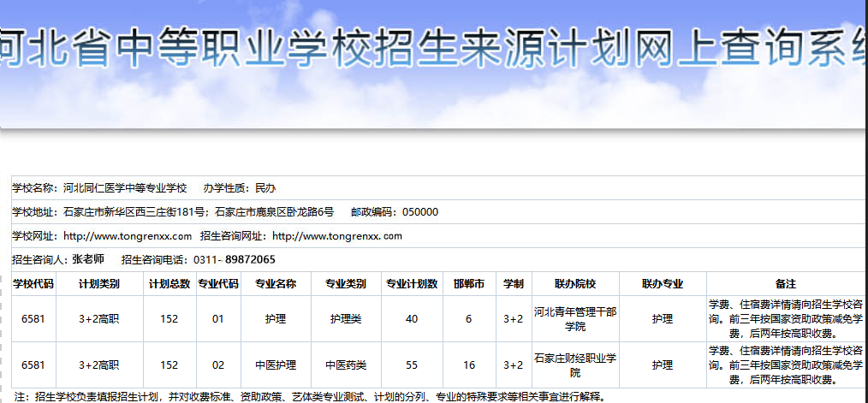Click plan total 152 in major 02 row
This screenshot has height=403, width=868.
pos(169,365)
